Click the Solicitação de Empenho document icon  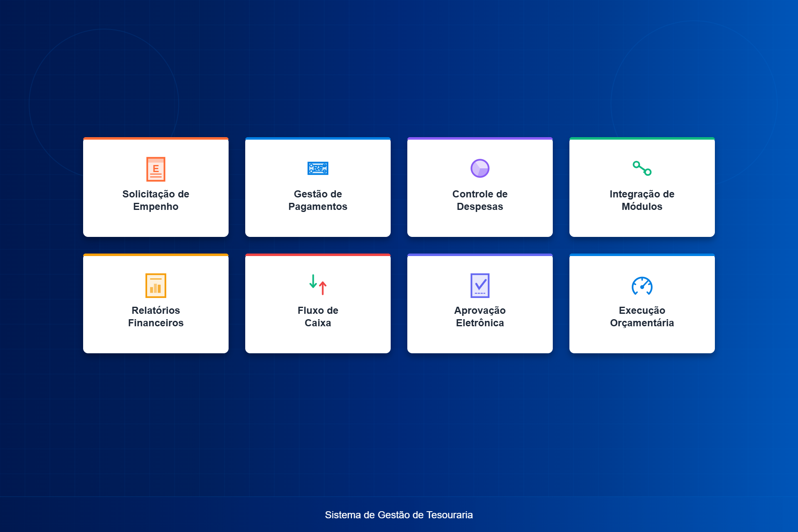pyautogui.click(x=156, y=169)
